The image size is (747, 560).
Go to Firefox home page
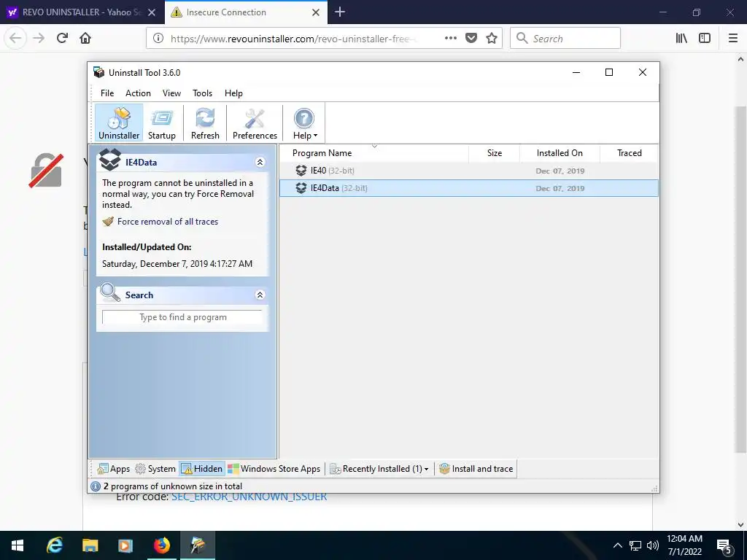click(x=85, y=38)
